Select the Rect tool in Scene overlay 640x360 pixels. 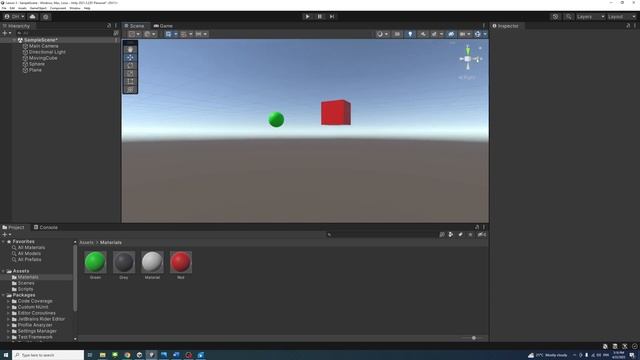coord(130,81)
